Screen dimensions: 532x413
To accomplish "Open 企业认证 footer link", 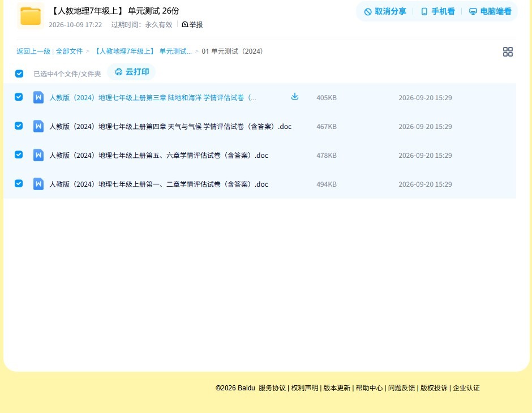I will click(x=466, y=388).
